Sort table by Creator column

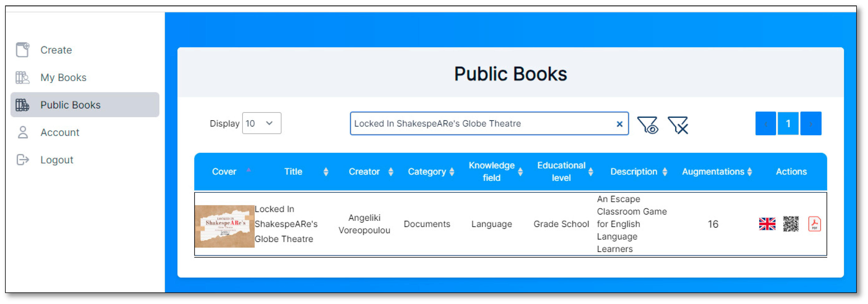pos(391,172)
